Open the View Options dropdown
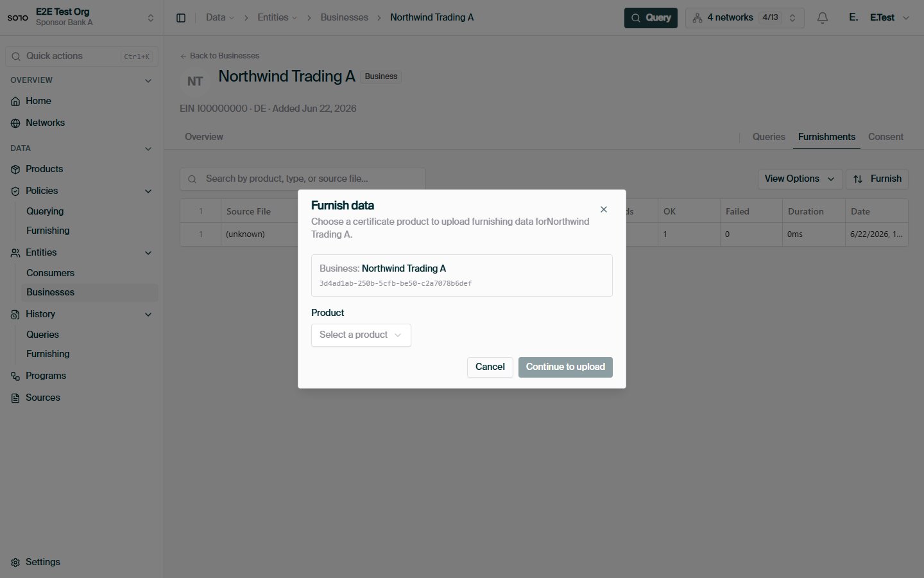Viewport: 924px width, 578px height. tap(800, 179)
